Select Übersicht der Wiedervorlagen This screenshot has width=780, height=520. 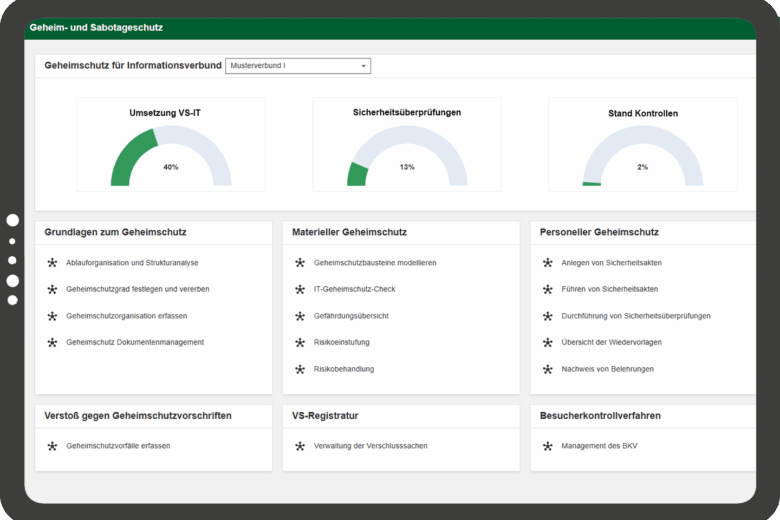click(x=612, y=342)
